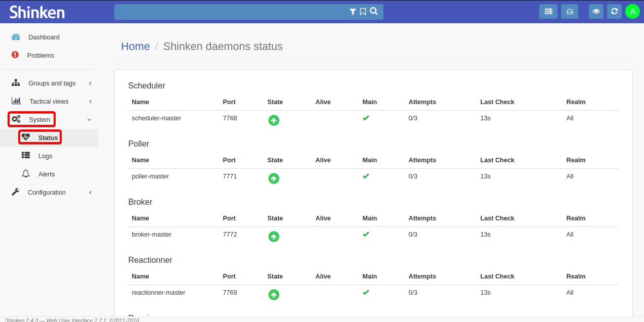
Task: Click the '0/3' attempts in broker-master row
Action: [x=413, y=235]
